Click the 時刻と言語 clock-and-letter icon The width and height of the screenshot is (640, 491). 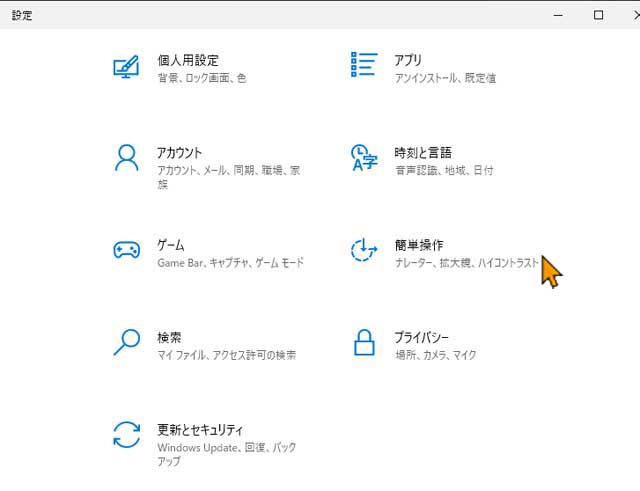pos(363,159)
